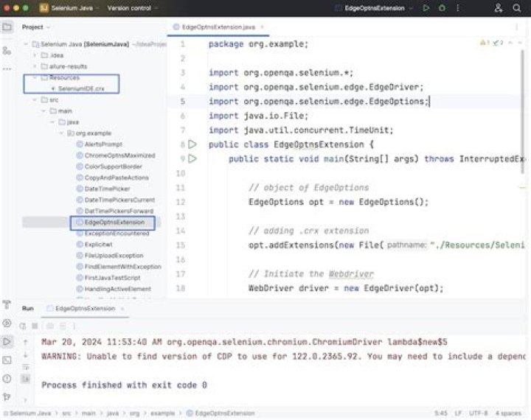The width and height of the screenshot is (531, 420).
Task: Change LF line separator in status bar
Action: pyautogui.click(x=458, y=413)
